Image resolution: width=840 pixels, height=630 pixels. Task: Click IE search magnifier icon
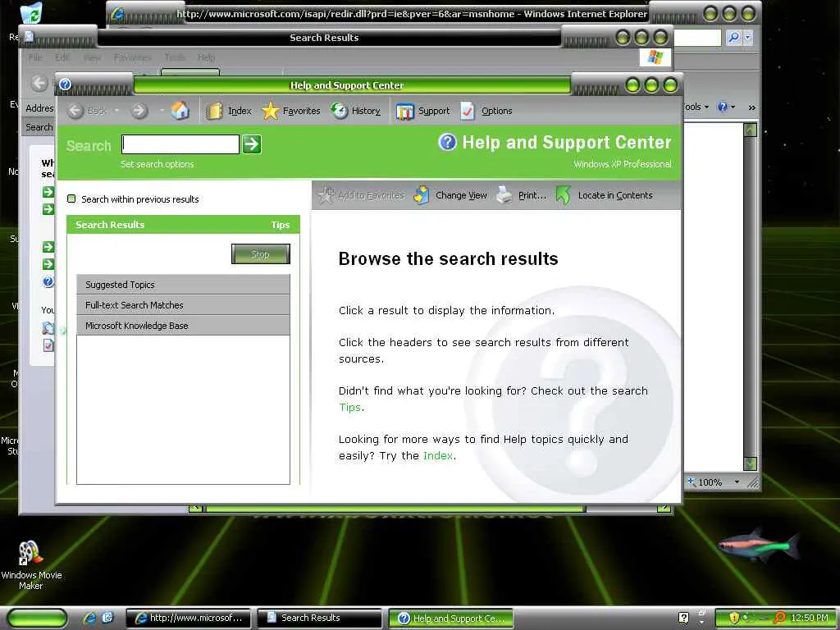point(733,38)
